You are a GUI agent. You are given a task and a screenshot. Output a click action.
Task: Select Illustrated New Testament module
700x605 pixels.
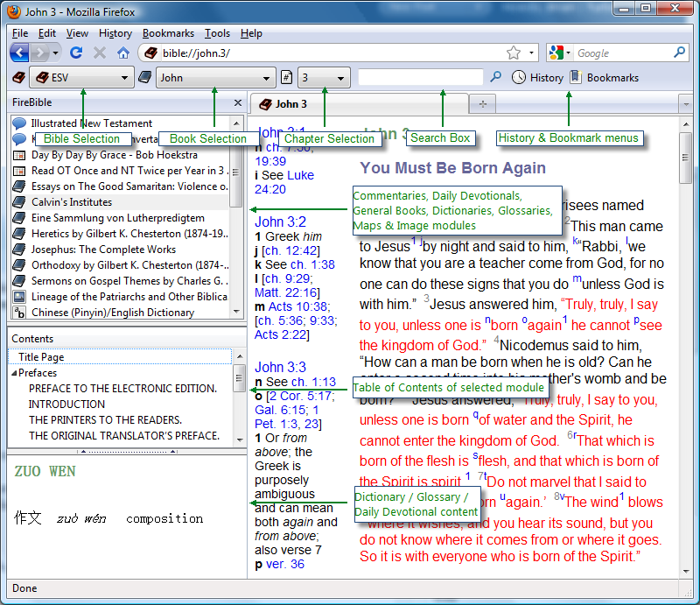point(121,123)
